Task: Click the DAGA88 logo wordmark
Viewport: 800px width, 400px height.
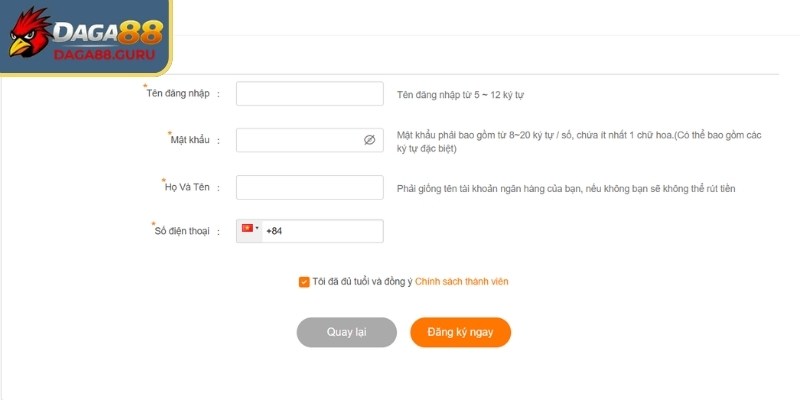Action: 108,33
